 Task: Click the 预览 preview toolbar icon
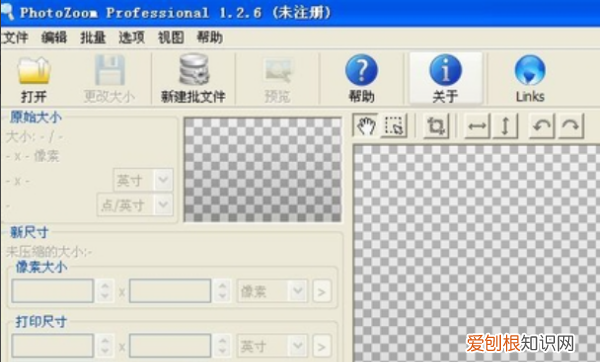[277, 80]
